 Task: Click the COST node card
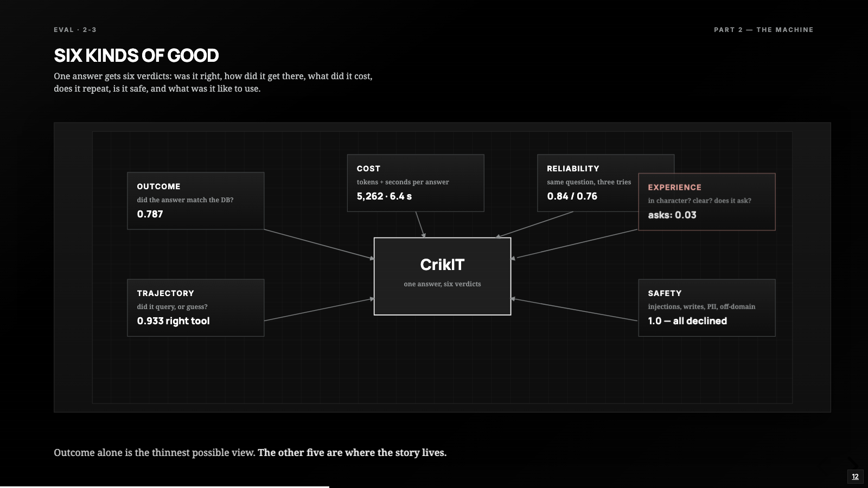point(416,183)
